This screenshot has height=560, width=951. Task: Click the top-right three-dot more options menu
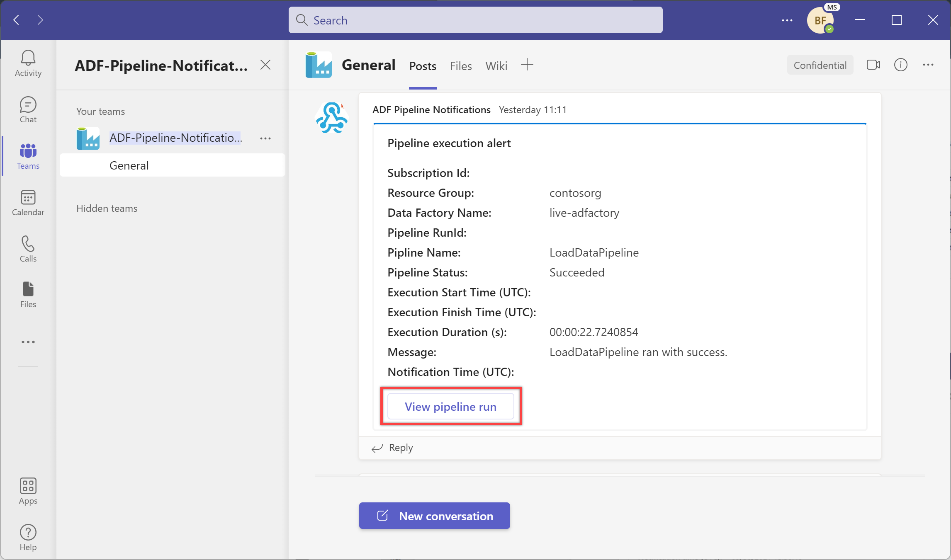(x=788, y=20)
